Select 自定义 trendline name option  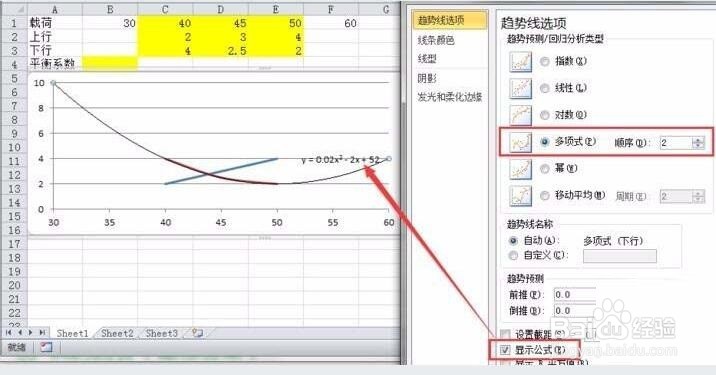(514, 255)
